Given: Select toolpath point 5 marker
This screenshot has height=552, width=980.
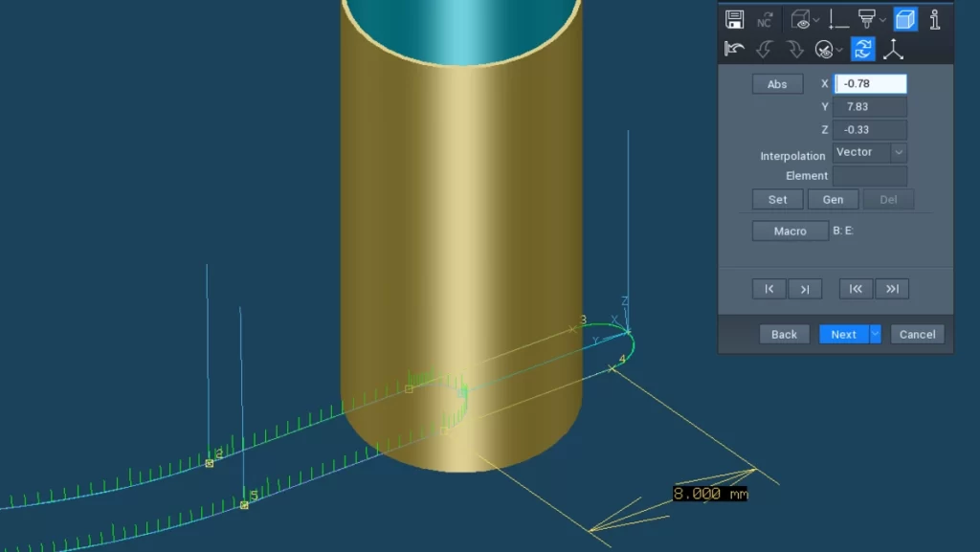Looking at the screenshot, I should point(244,504).
